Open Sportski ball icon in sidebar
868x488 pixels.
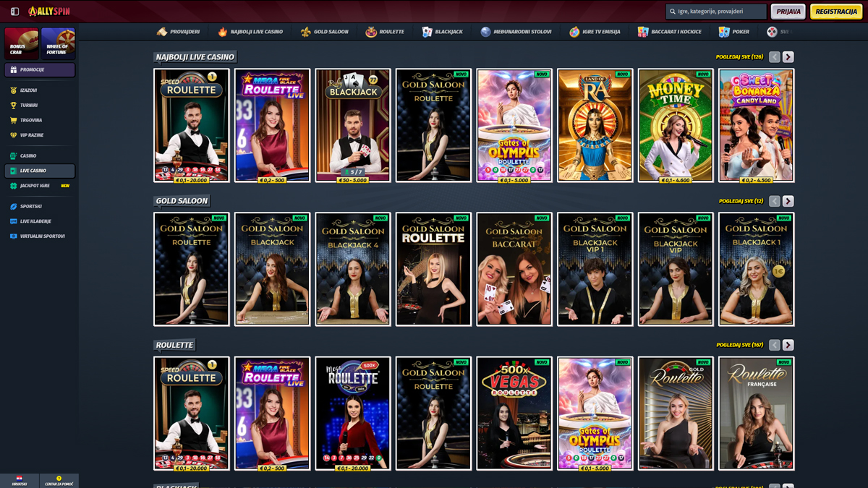coord(13,206)
